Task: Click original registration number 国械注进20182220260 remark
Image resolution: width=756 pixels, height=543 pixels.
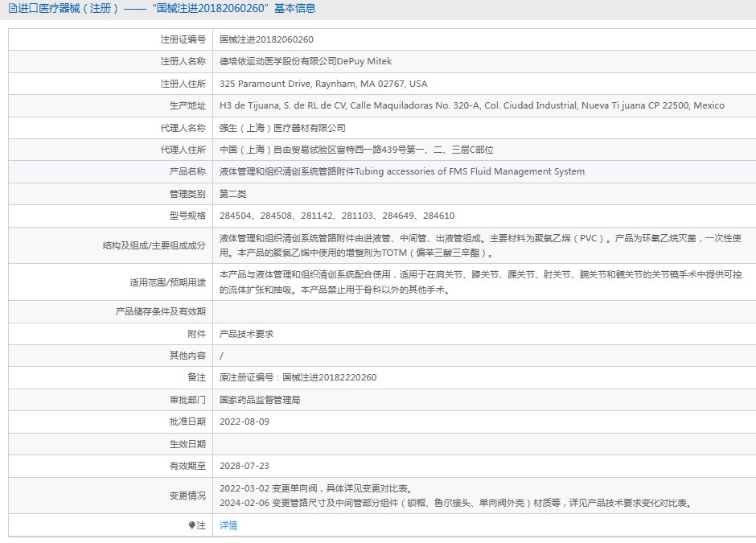Action: click(298, 377)
